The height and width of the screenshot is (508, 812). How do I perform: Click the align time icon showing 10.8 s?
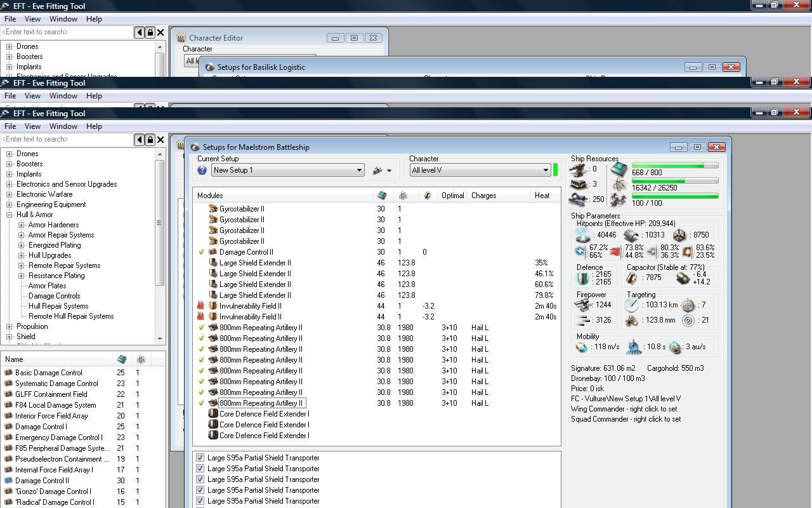pyautogui.click(x=634, y=347)
